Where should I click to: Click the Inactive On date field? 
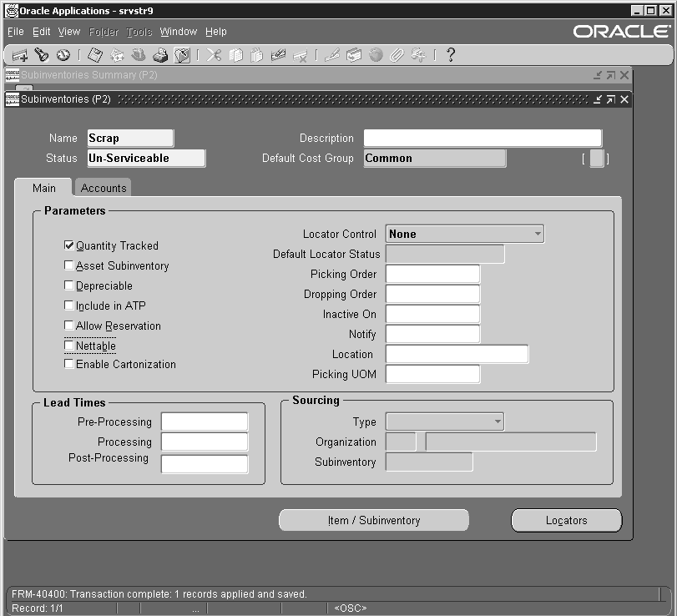coord(432,314)
